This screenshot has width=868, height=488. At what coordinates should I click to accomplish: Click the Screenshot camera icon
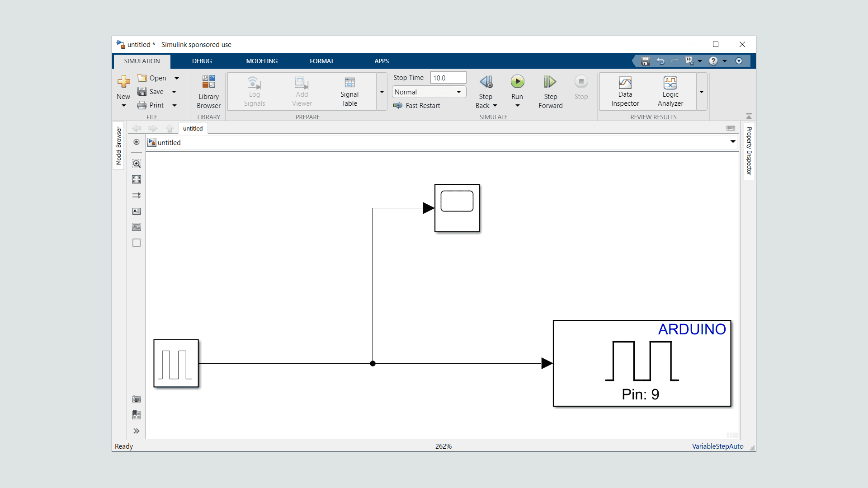tap(137, 399)
